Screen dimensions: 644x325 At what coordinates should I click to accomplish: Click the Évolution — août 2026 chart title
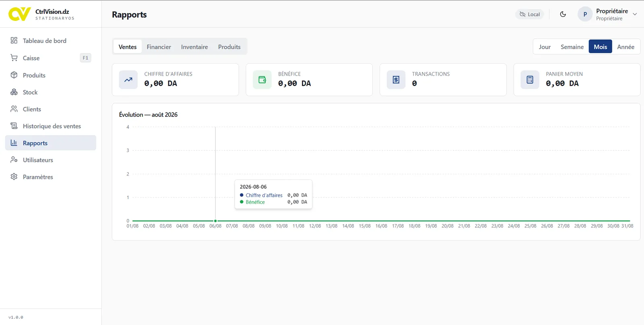[148, 115]
